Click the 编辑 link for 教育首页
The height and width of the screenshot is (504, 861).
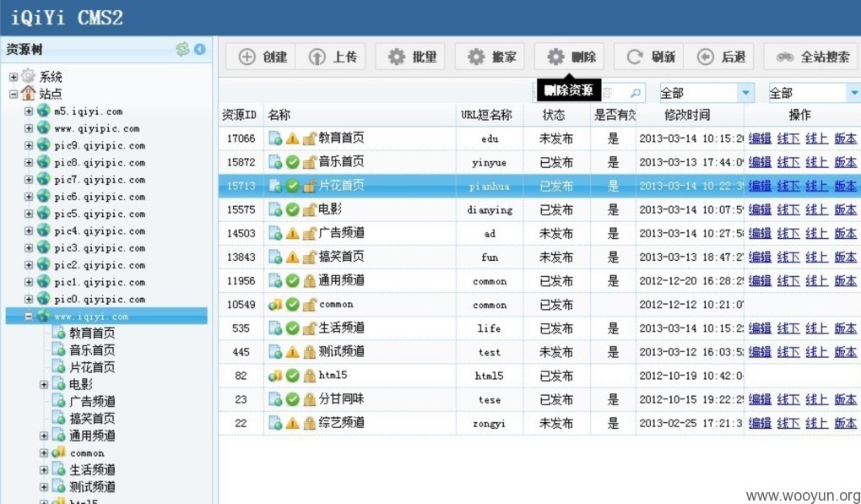[x=760, y=138]
